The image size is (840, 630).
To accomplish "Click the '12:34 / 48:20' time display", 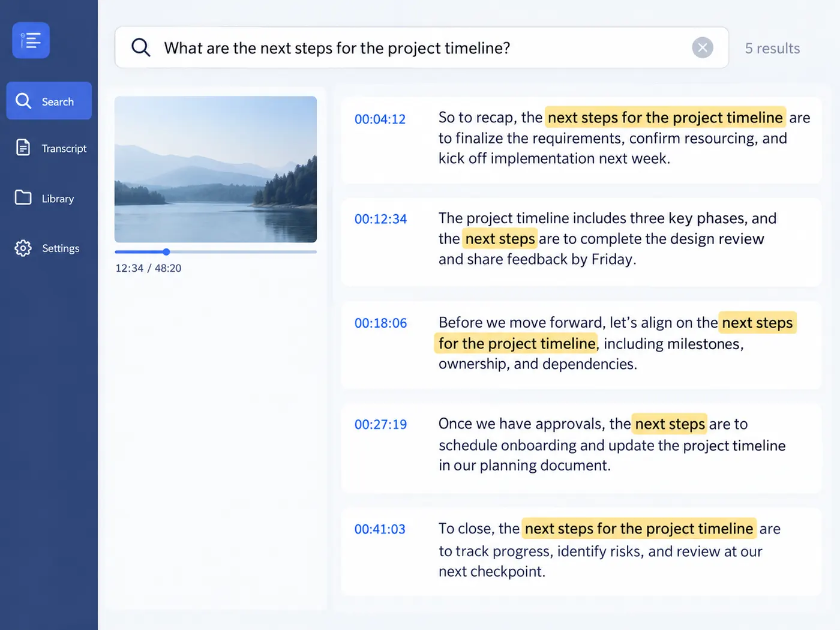I will 148,268.
